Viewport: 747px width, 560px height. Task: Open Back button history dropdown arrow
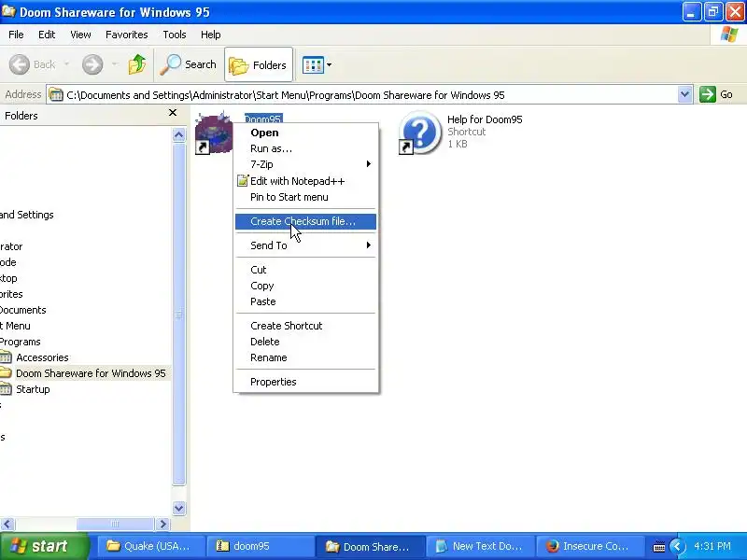66,63
